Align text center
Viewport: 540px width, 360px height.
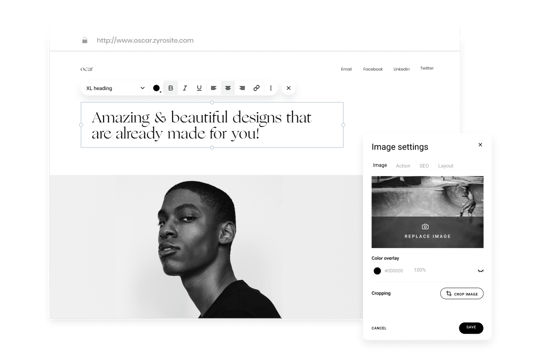point(228,88)
